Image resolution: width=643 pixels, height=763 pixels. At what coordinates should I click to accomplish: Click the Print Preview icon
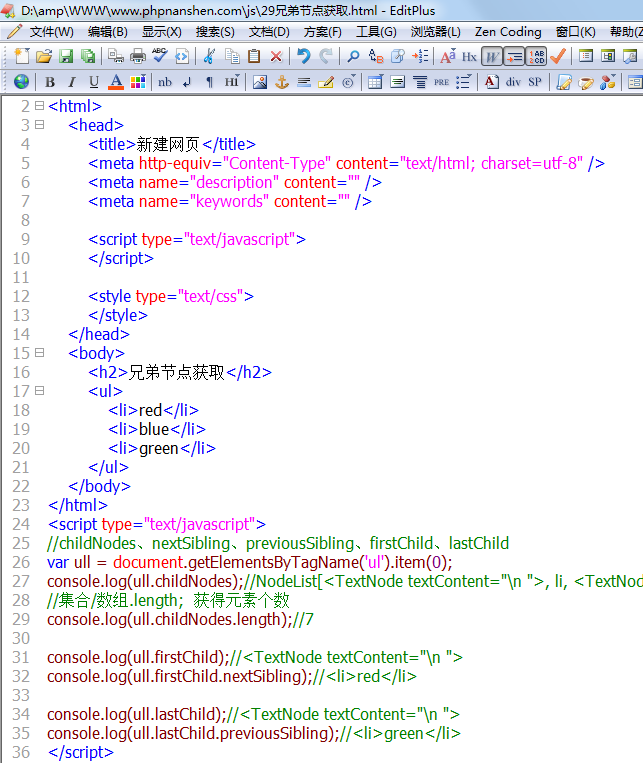coord(116,56)
